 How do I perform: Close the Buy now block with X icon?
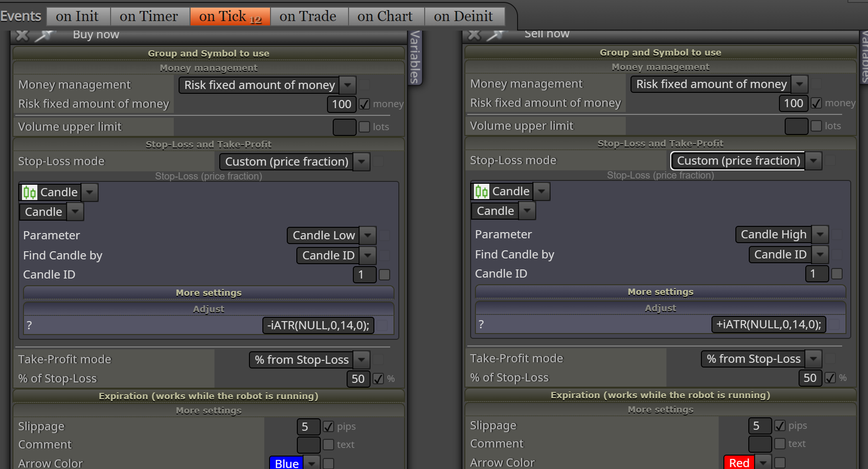(22, 35)
